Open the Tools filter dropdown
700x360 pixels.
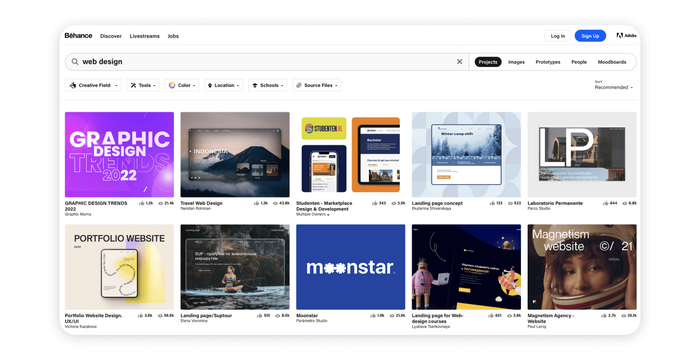point(143,85)
